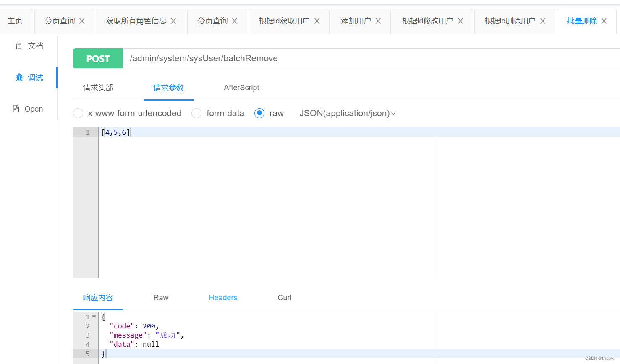
Task: Click the "message": "成功" response line
Action: click(146, 335)
